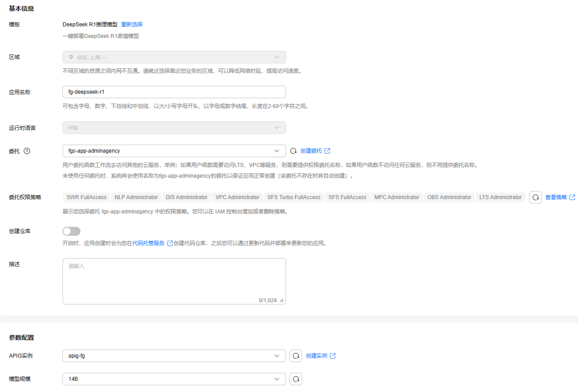Click the VPC Administrator policy tag
Image resolution: width=578 pixels, height=392 pixels.
point(237,197)
